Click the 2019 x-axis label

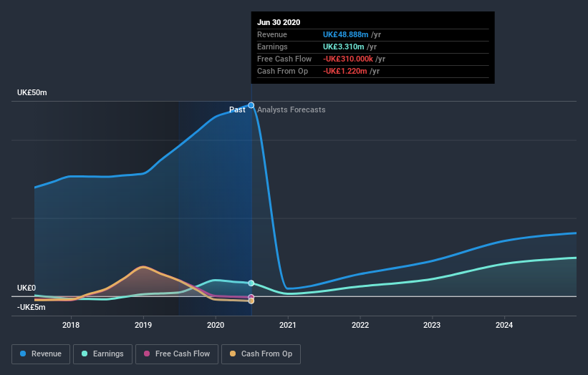143,325
